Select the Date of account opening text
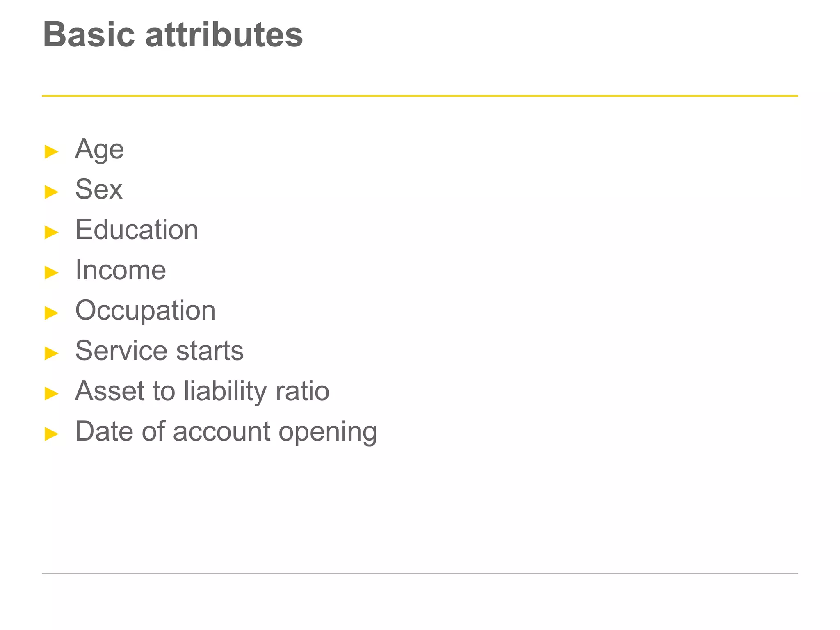This screenshot has height=630, width=840. [x=226, y=432]
